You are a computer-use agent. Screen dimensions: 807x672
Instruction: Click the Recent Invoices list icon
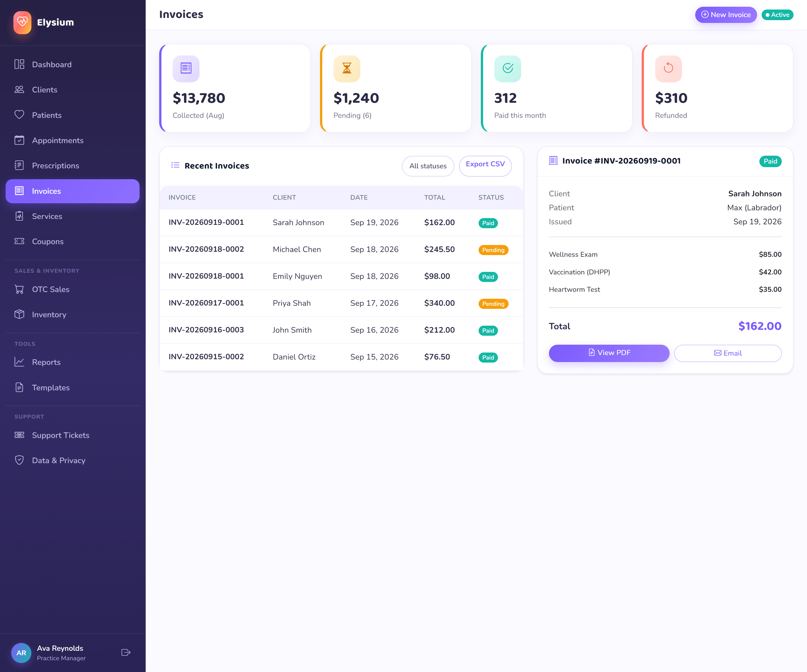[175, 165]
